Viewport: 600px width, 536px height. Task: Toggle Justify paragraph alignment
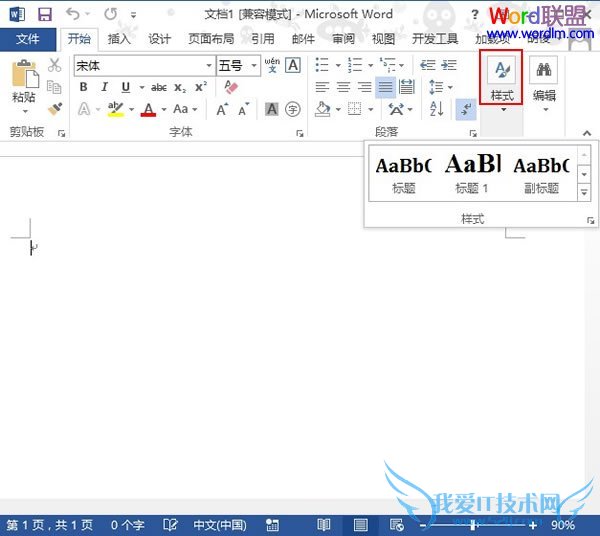385,87
